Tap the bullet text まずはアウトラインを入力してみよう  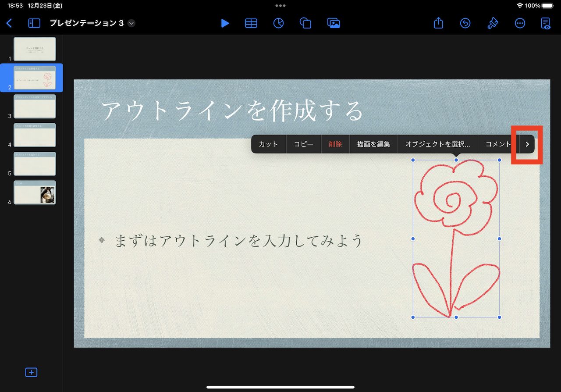[239, 241]
